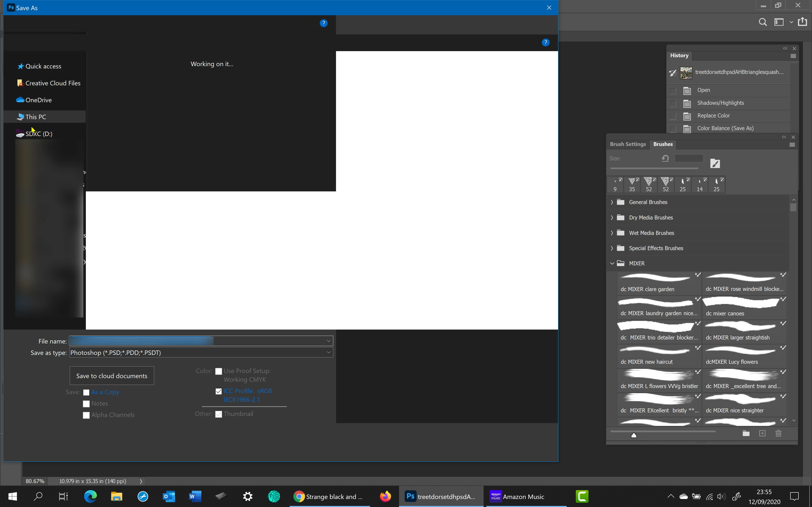Enable the As a Copy checkbox
Screen dimensions: 812x507
tap(86, 392)
